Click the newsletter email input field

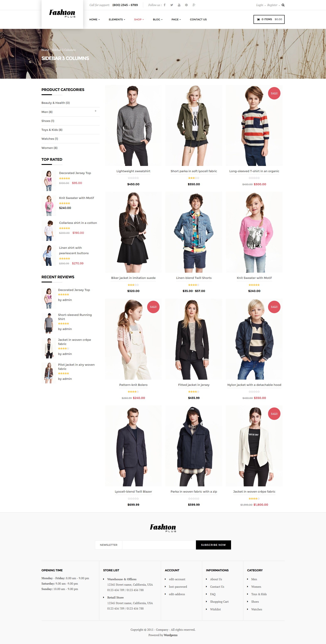pyautogui.click(x=159, y=545)
